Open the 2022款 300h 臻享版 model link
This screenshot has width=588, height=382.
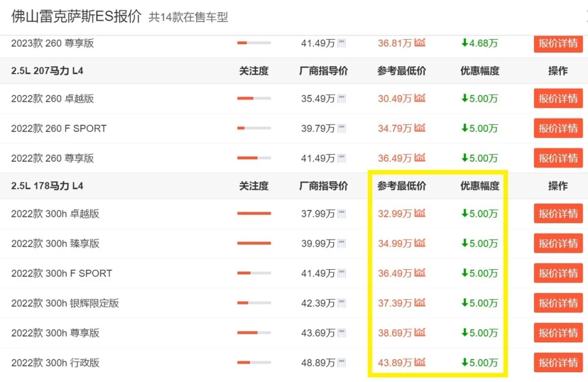[56, 243]
